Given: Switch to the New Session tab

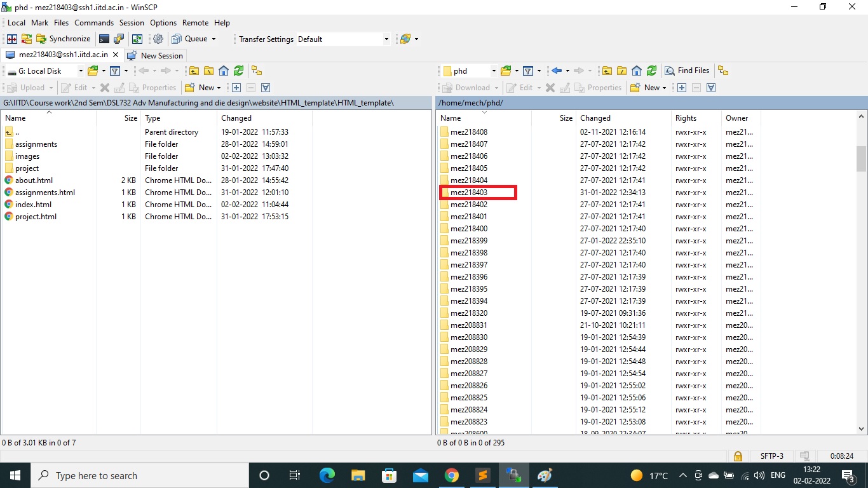Looking at the screenshot, I should coord(156,55).
